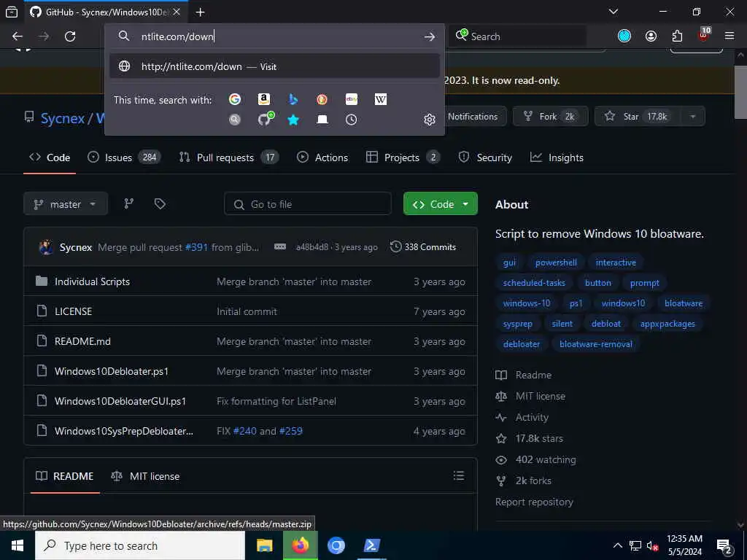Search with Google in the URL bar dropdown
The width and height of the screenshot is (747, 560).
[x=234, y=99]
